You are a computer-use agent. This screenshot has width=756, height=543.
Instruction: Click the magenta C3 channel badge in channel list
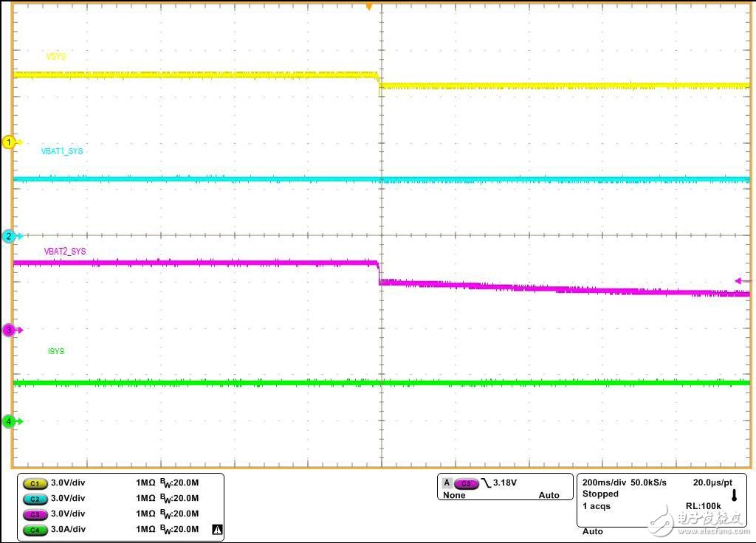click(35, 513)
